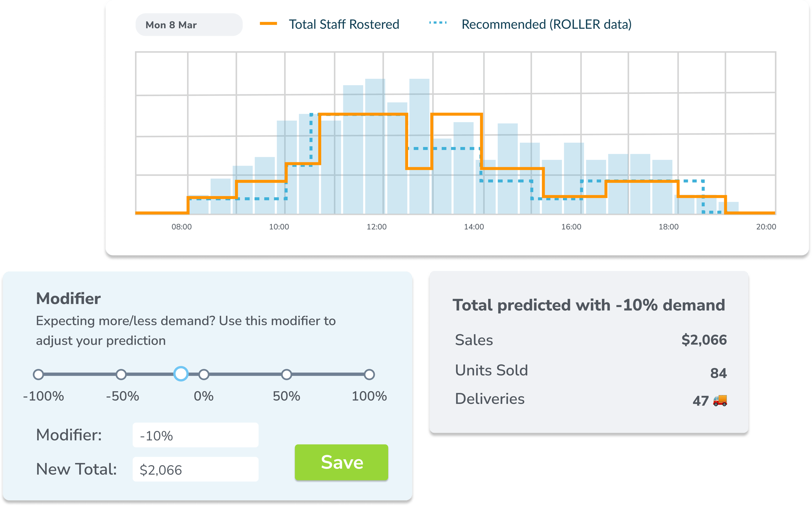Click the Sales $2,066 summary row
Viewport: 812px width, 506px height.
click(x=591, y=339)
